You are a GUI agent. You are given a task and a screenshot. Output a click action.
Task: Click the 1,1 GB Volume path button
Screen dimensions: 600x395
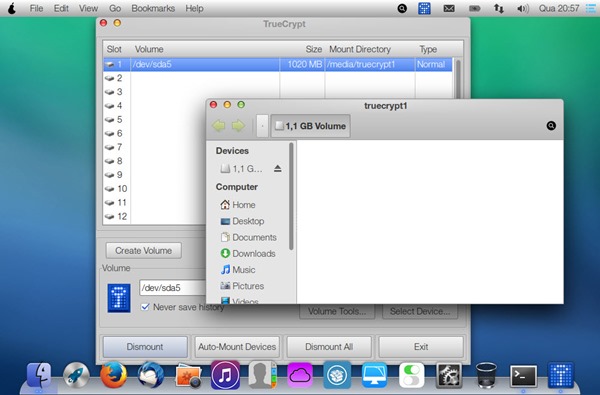pos(310,126)
